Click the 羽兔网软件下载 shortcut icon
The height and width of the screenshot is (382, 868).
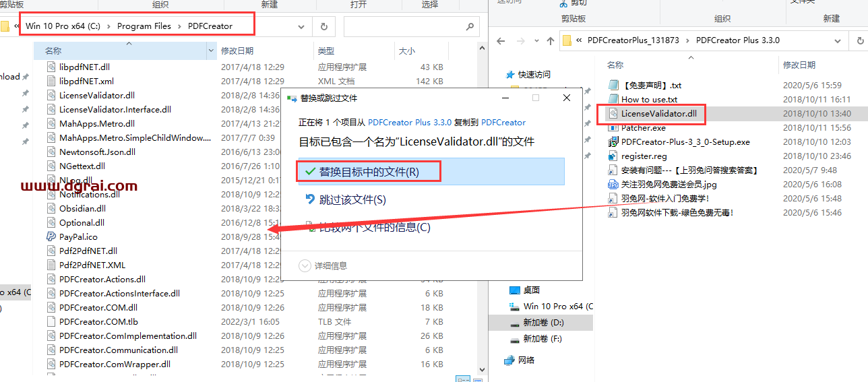click(613, 212)
